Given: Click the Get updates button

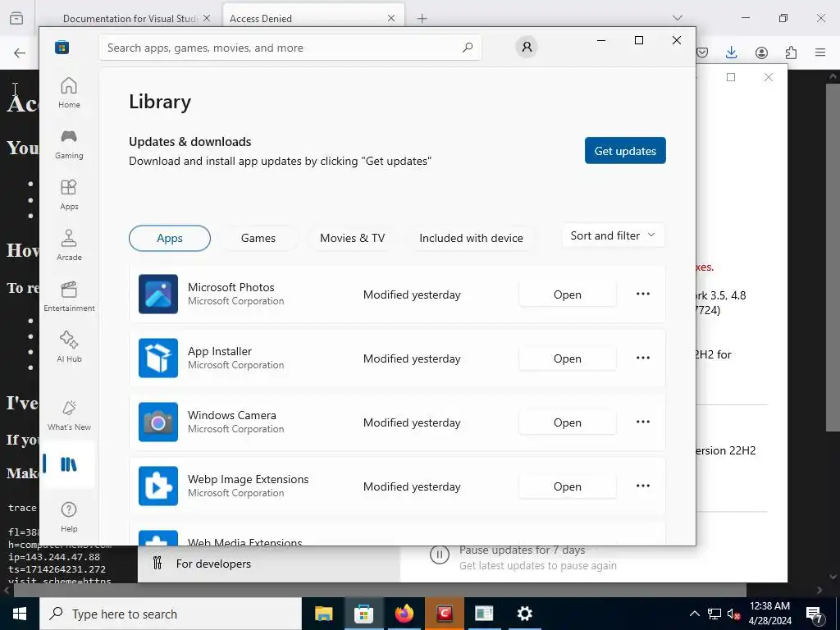Looking at the screenshot, I should [625, 151].
